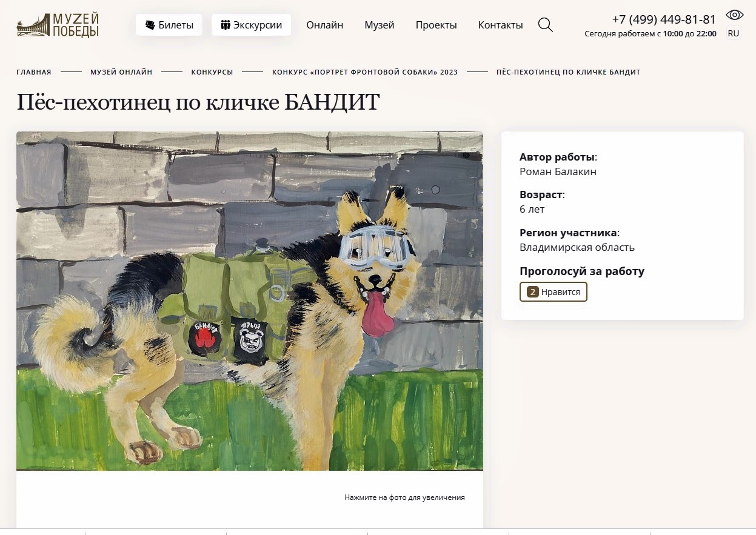This screenshot has width=756, height=535.
Task: Call the phone number +7 (499) 449-81-81
Action: [664, 19]
